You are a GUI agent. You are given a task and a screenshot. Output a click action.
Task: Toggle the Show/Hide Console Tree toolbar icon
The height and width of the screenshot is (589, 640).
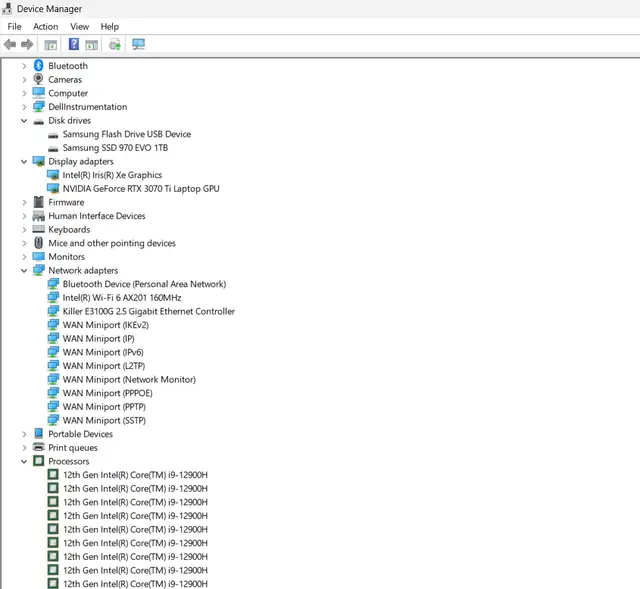point(51,45)
